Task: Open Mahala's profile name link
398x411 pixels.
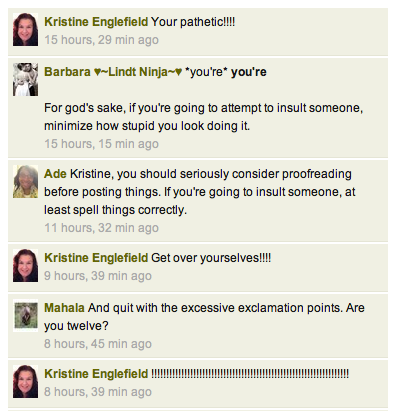Action: pos(64,308)
